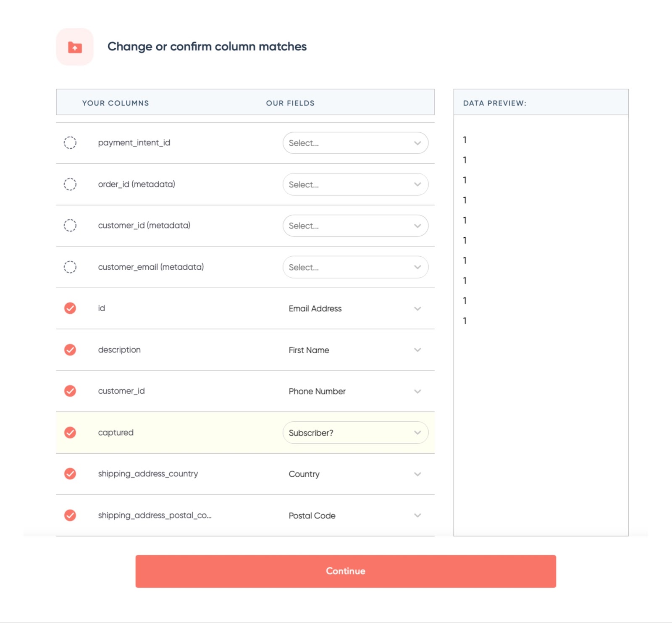The height and width of the screenshot is (623, 672).
Task: Click check icon beside shipping_address_country
Action: (x=70, y=474)
